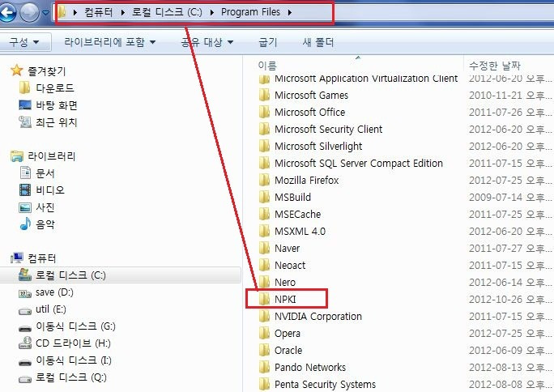Select the 'Microsoft Office' folder name
Image resolution: width=554 pixels, height=392 pixels.
pyautogui.click(x=310, y=113)
